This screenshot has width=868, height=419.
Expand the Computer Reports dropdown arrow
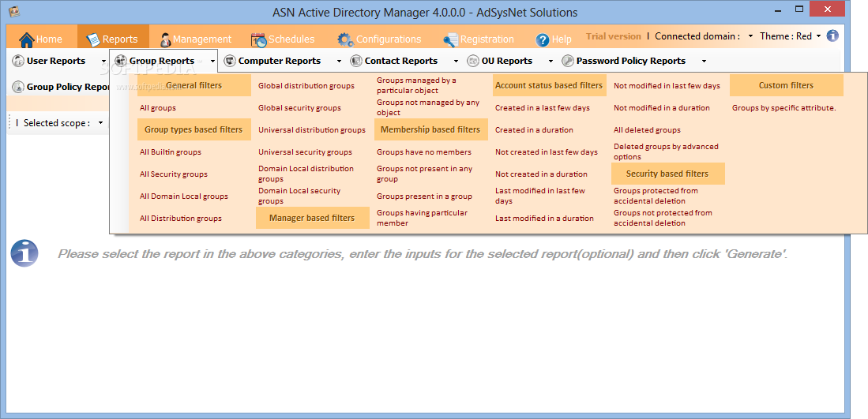click(338, 62)
